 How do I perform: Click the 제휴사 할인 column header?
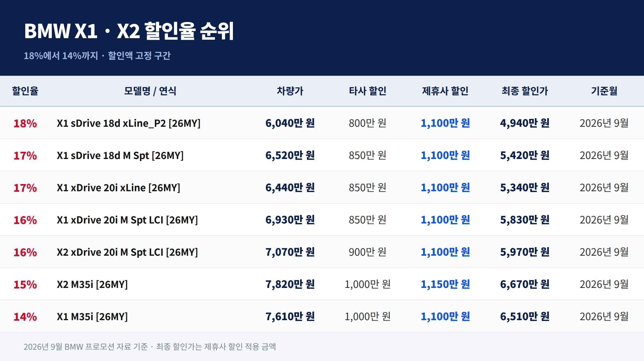445,91
